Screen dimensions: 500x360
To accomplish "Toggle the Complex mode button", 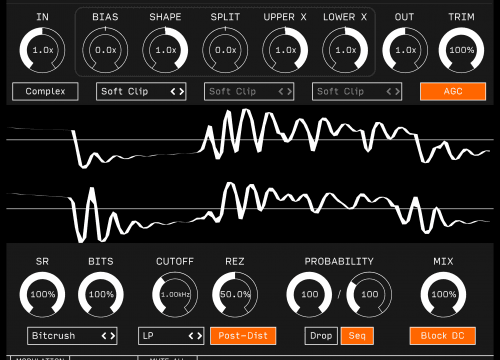I will click(x=45, y=91).
